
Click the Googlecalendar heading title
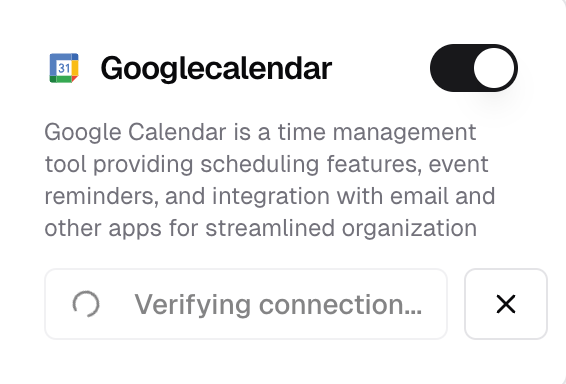point(216,69)
